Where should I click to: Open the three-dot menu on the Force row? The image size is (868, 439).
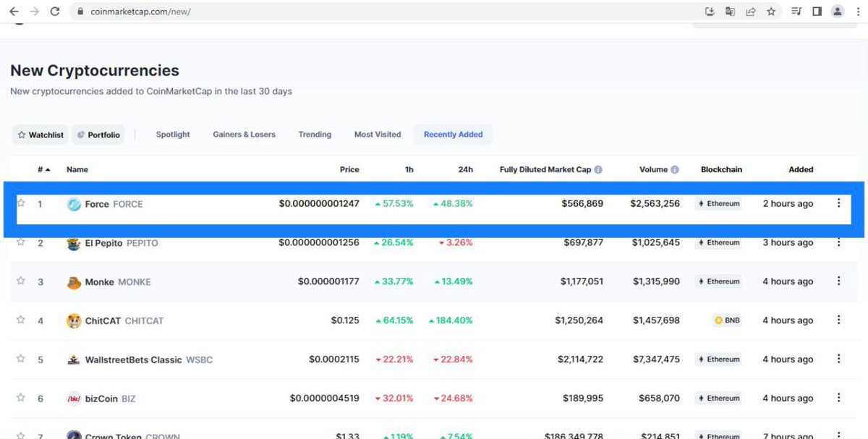839,203
